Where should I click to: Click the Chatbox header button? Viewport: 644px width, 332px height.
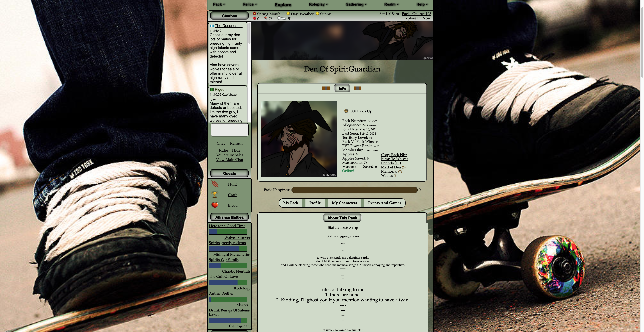[x=229, y=16]
